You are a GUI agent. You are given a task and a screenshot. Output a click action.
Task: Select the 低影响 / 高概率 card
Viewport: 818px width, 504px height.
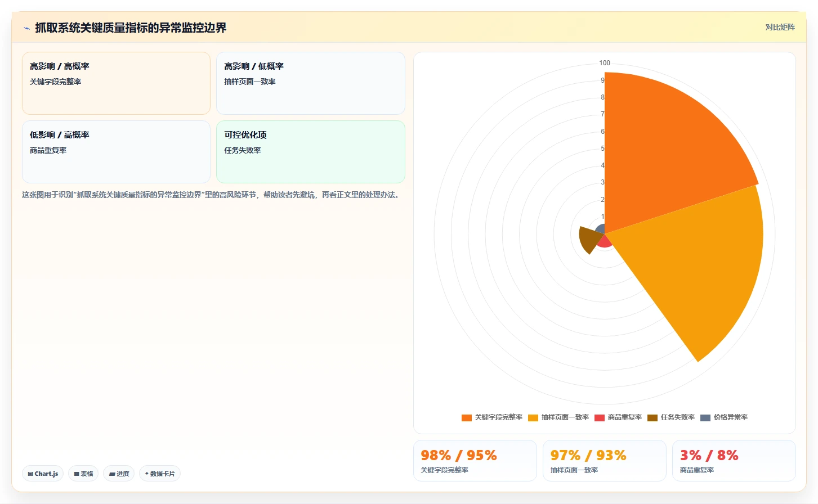(116, 152)
